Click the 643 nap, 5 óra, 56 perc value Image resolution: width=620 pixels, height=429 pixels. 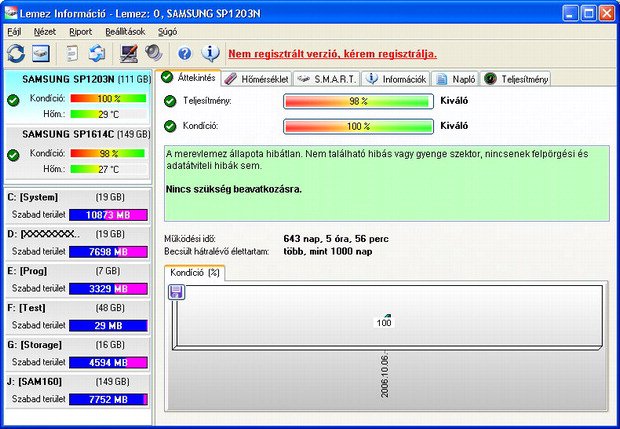point(336,239)
